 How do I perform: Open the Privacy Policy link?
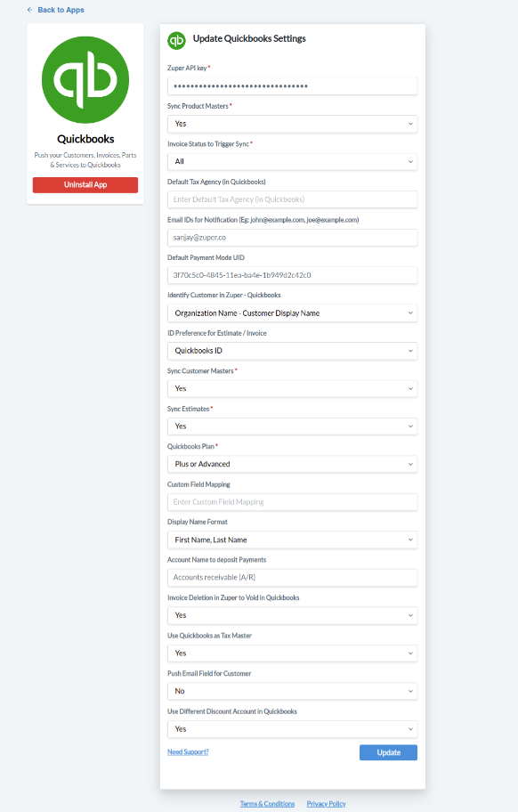coord(326,803)
